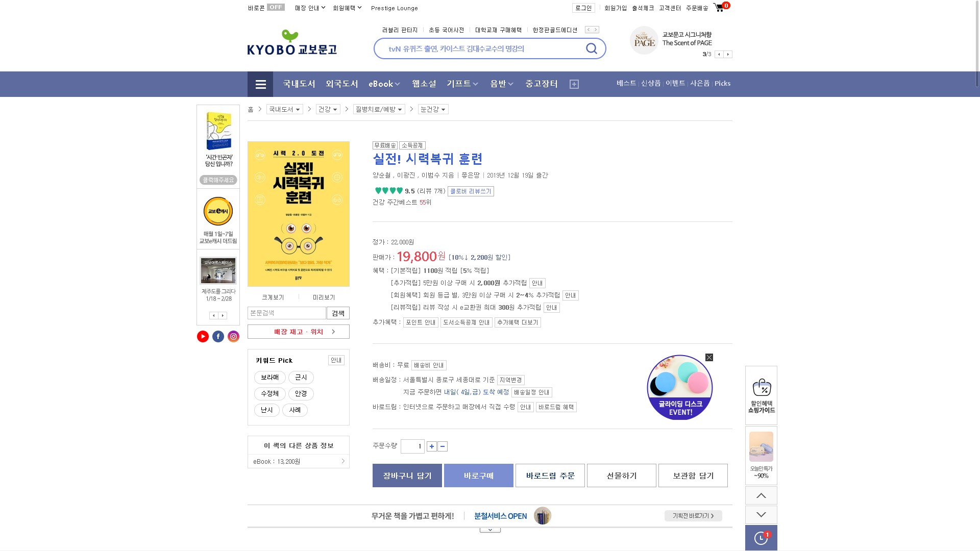The height and width of the screenshot is (551, 980).
Task: Click 도서소득공제 안내 button
Action: tap(467, 322)
